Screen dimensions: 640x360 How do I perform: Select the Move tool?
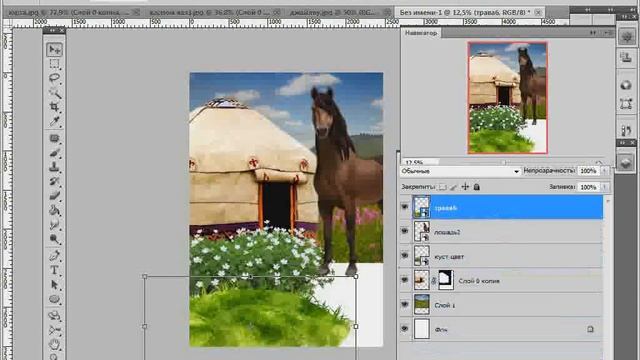[54, 50]
